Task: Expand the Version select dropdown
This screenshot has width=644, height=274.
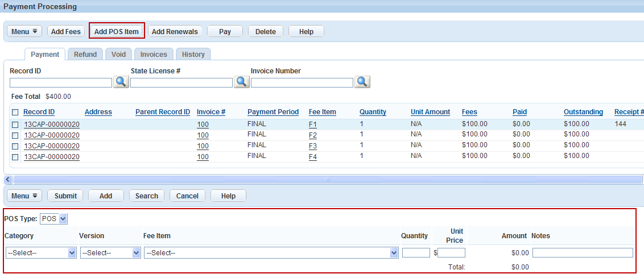Action: [x=110, y=253]
